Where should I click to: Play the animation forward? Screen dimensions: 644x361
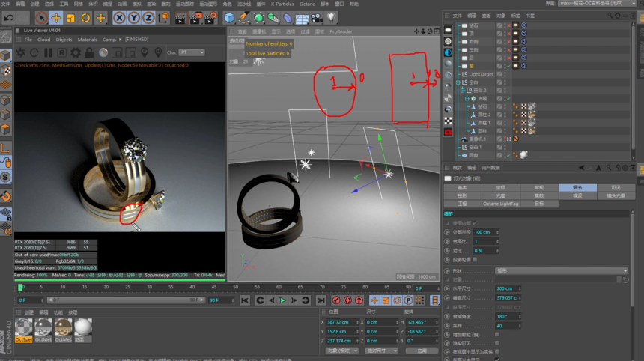point(282,300)
